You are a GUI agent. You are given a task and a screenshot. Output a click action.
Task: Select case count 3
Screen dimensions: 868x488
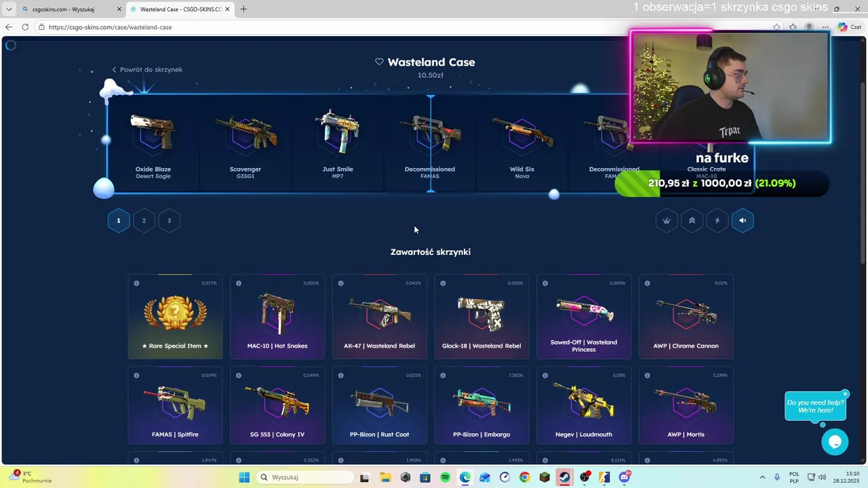coord(169,220)
